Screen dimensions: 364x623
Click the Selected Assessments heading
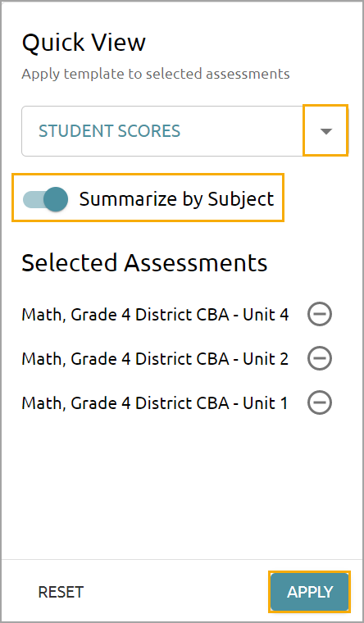click(144, 262)
